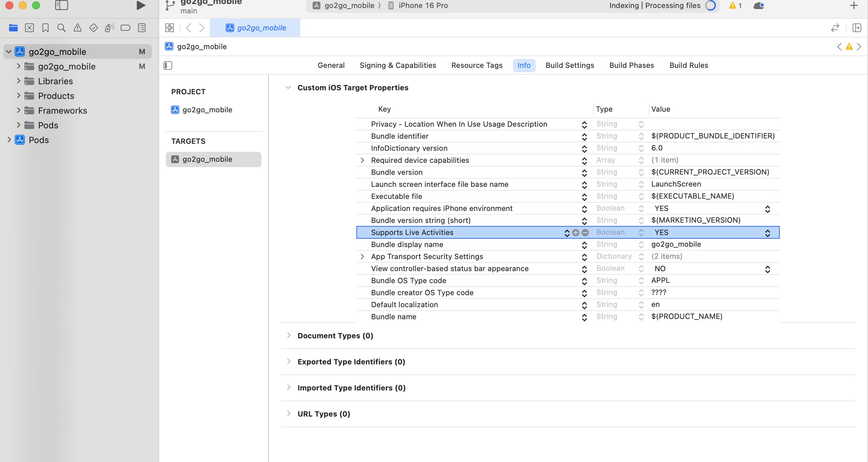
Task: Expand the go2go_mobile folder in navigator
Action: (x=18, y=66)
